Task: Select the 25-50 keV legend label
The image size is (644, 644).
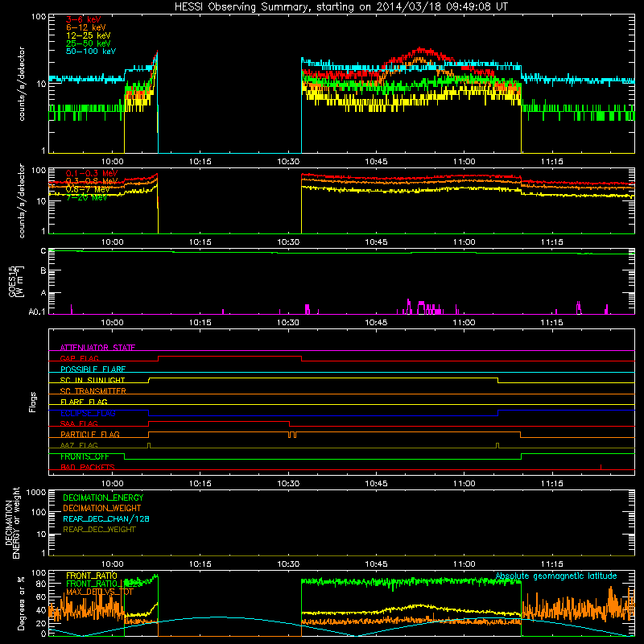Action: [x=89, y=43]
